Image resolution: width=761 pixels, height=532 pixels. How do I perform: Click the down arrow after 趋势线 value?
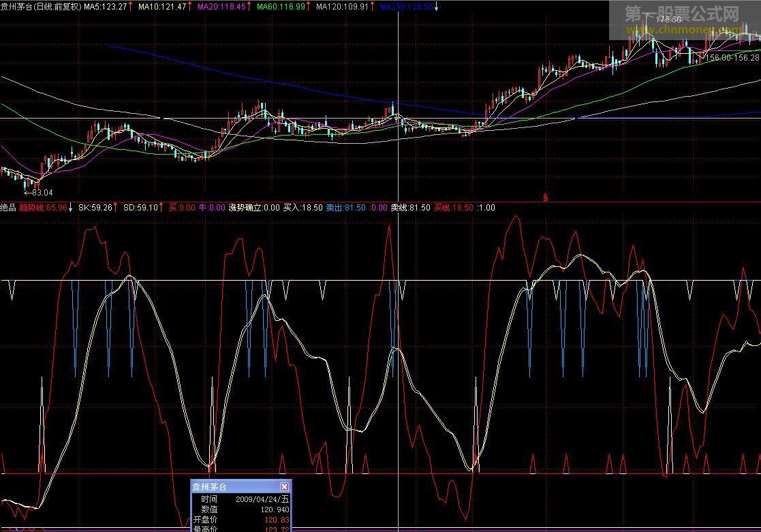[71, 207]
